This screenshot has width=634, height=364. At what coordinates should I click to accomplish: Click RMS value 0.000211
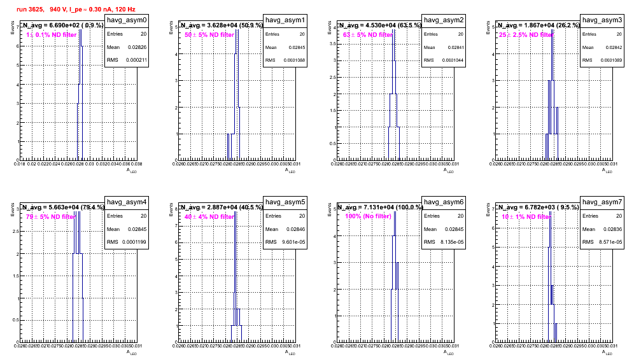(x=137, y=60)
